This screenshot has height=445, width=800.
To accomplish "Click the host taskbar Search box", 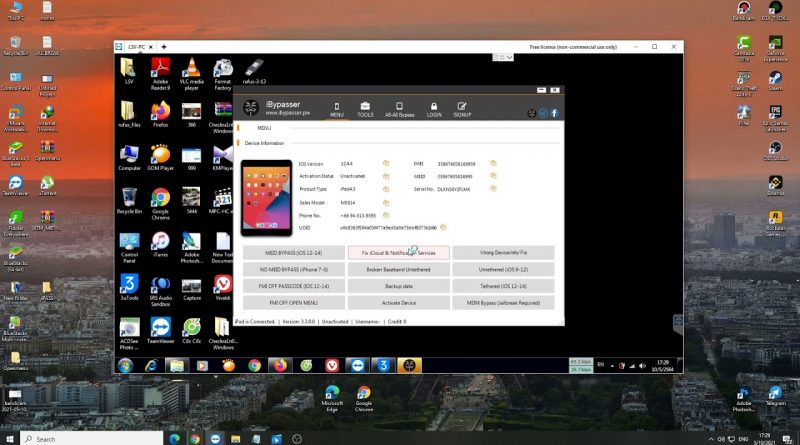I will coord(92,439).
